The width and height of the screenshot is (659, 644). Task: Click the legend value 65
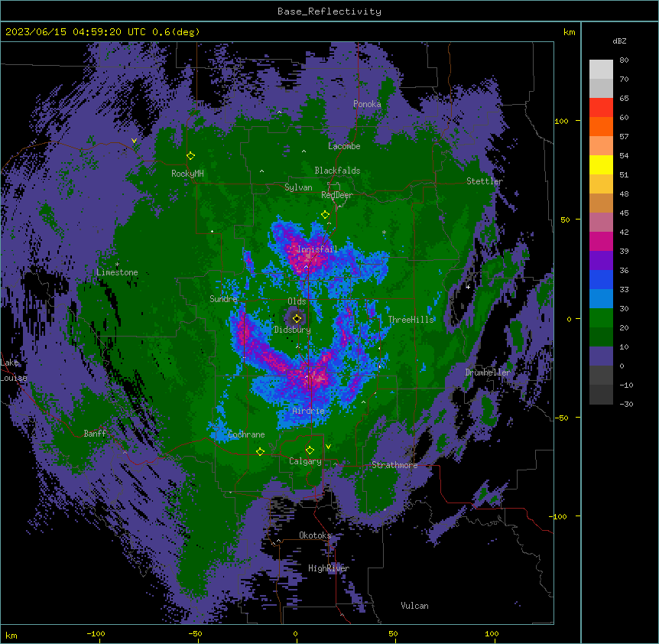(x=624, y=99)
